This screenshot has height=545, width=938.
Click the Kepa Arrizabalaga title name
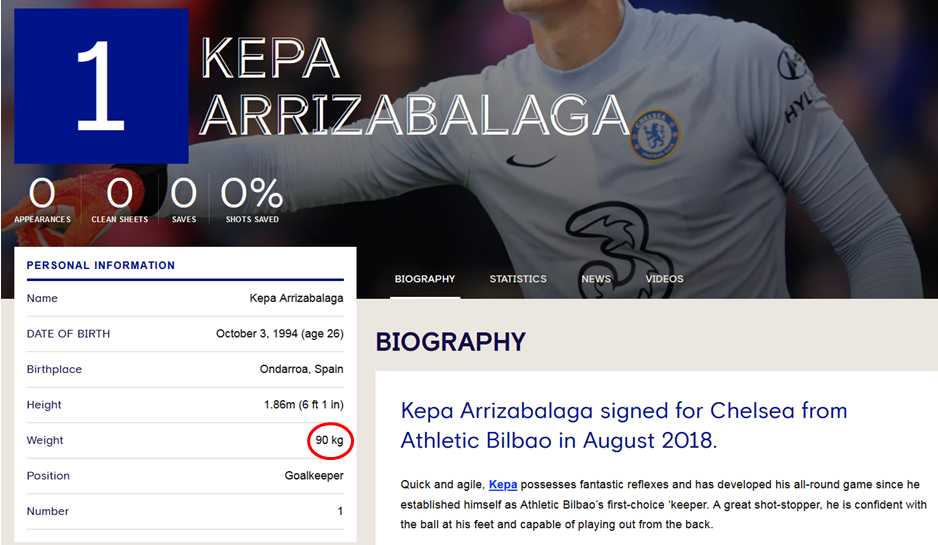[x=414, y=86]
